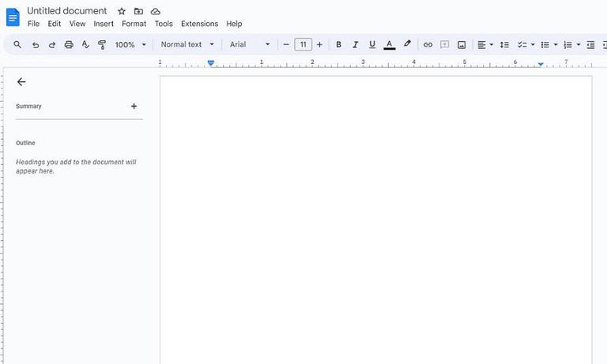Screen dimensions: 607x364
Task: Open the Edit menu
Action: tap(55, 24)
